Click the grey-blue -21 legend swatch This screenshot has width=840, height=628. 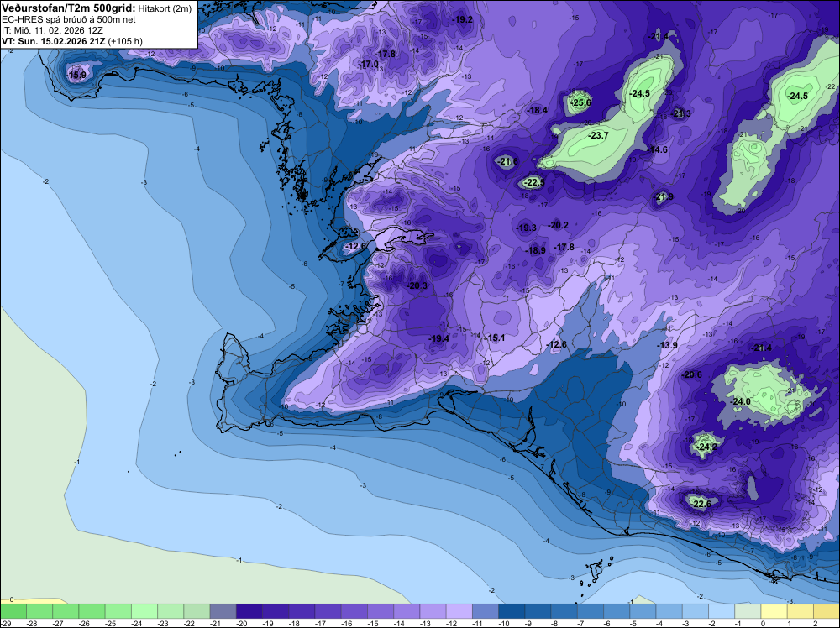223,611
